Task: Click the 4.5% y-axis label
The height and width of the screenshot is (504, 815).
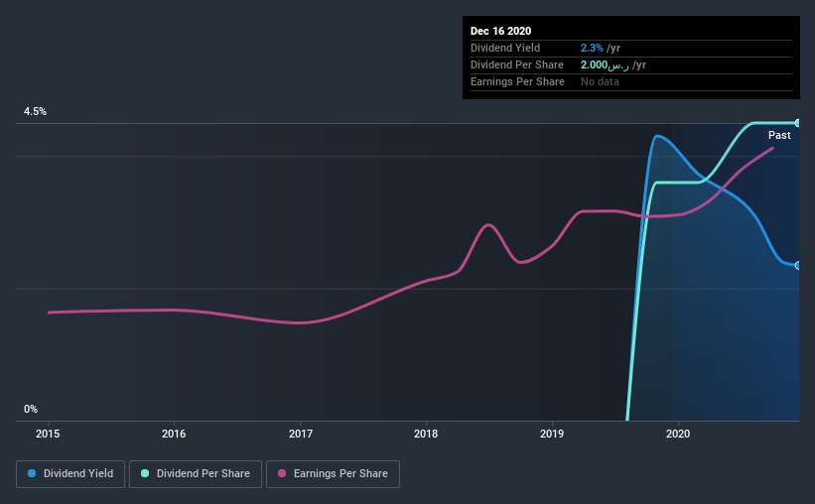Action: (x=35, y=111)
